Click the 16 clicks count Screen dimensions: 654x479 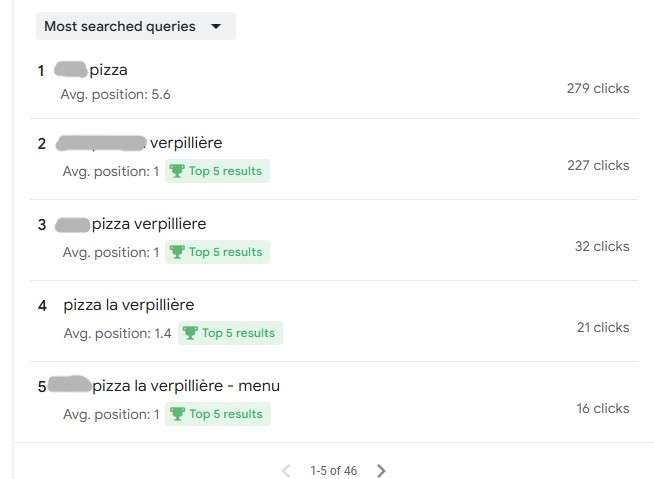603,408
